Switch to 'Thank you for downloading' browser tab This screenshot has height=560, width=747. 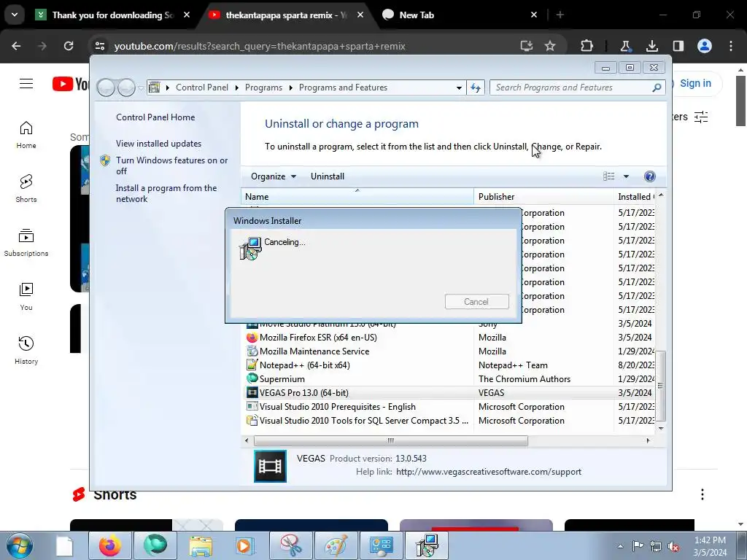[112, 15]
